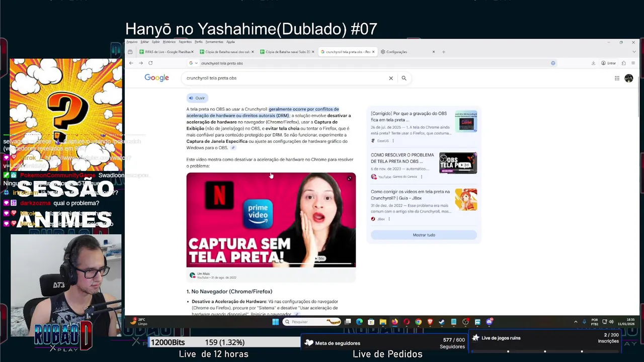Close the crunchyroll tela preta obs tab

pyautogui.click(x=373, y=52)
